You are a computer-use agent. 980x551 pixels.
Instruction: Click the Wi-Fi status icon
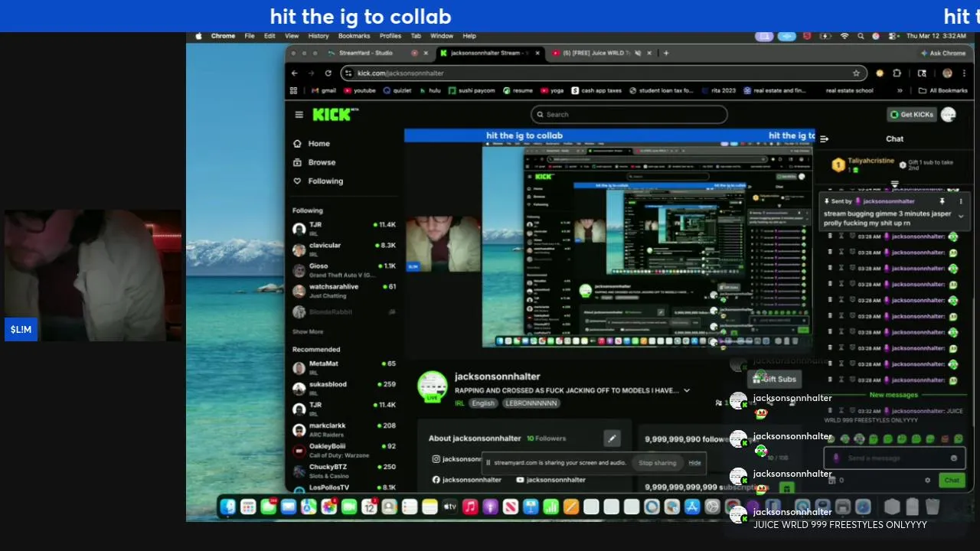844,36
